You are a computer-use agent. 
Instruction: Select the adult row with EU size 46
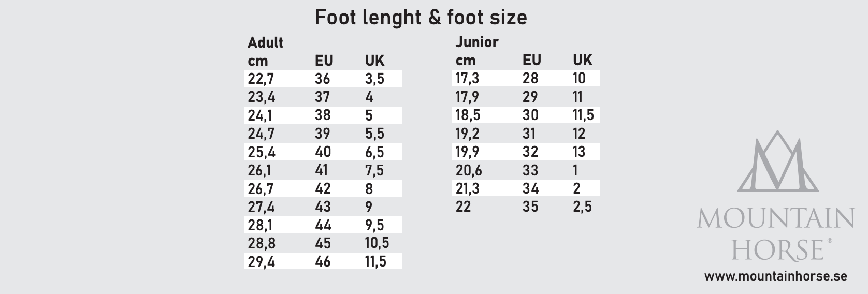click(323, 262)
